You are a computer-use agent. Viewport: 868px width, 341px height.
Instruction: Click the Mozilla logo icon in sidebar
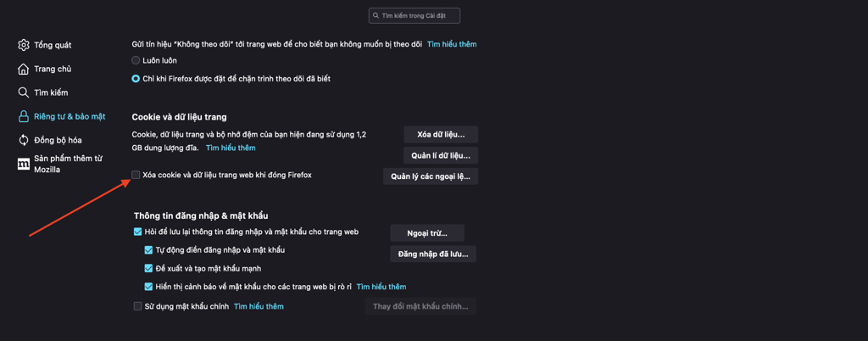(x=24, y=164)
